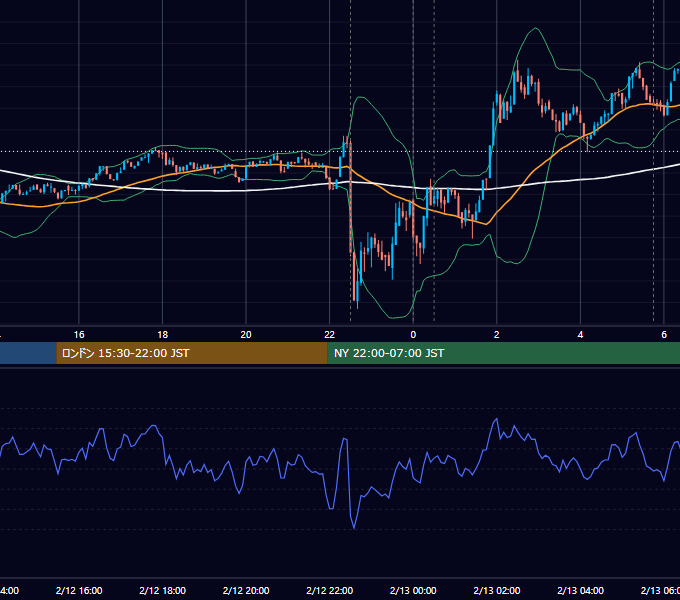Click the 2/12 18:00 date label
Viewport: 680px width, 600px height.
[163, 590]
